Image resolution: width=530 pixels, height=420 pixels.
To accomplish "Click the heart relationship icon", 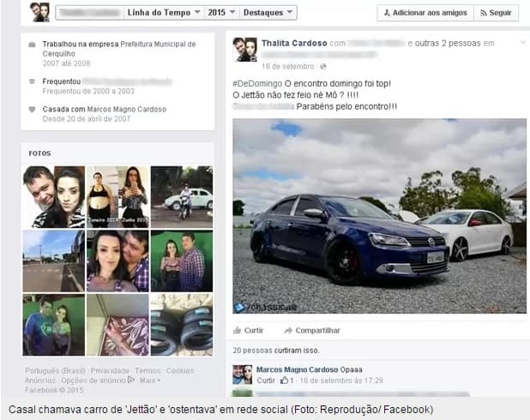I will pos(32,110).
